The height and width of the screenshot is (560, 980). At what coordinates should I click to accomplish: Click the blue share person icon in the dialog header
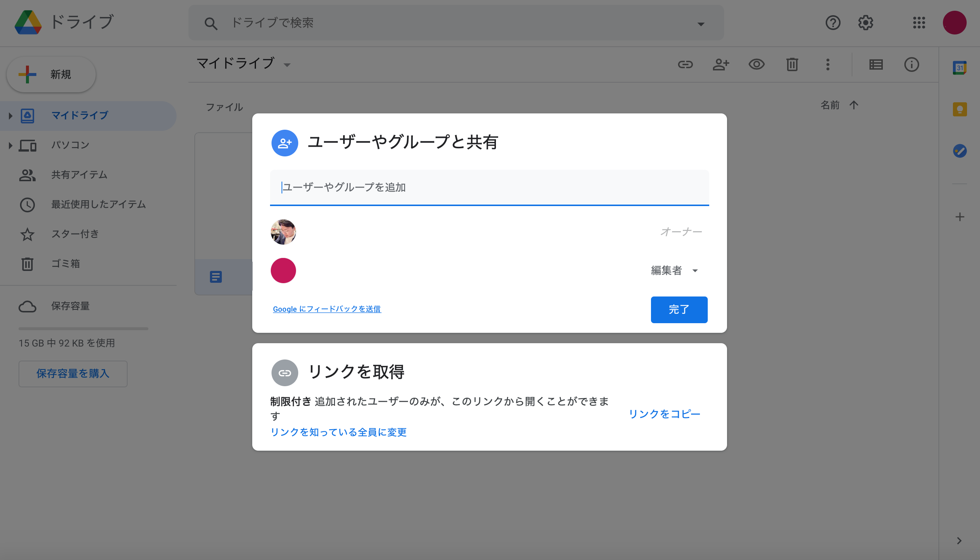[285, 143]
